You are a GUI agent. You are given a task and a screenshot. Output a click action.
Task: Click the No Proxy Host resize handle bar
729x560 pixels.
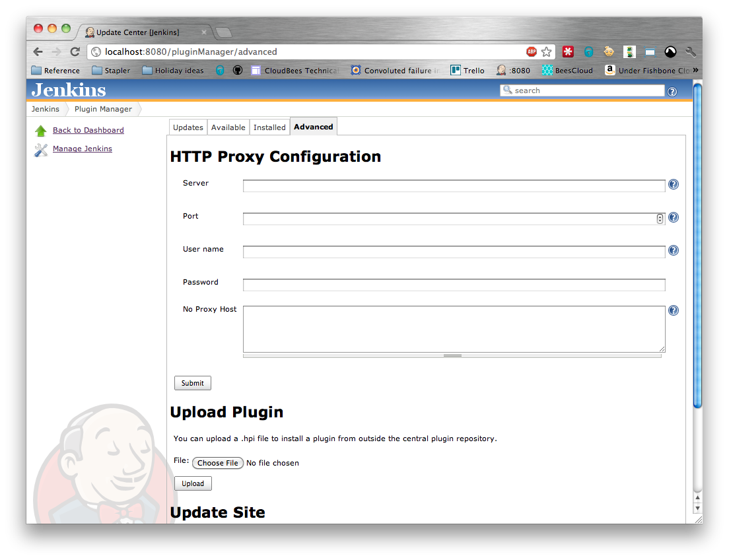tap(452, 356)
